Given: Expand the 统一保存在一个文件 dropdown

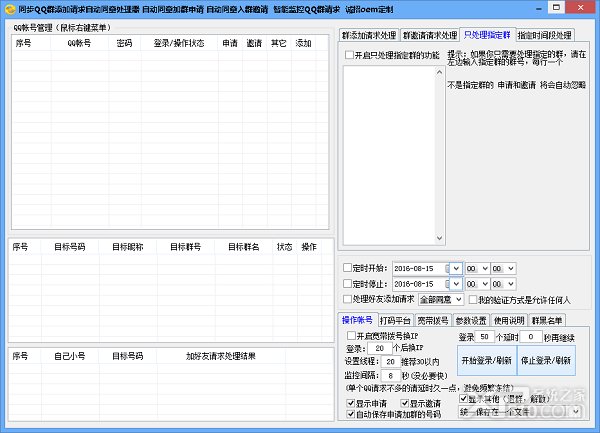Looking at the screenshot, I should point(577,412).
